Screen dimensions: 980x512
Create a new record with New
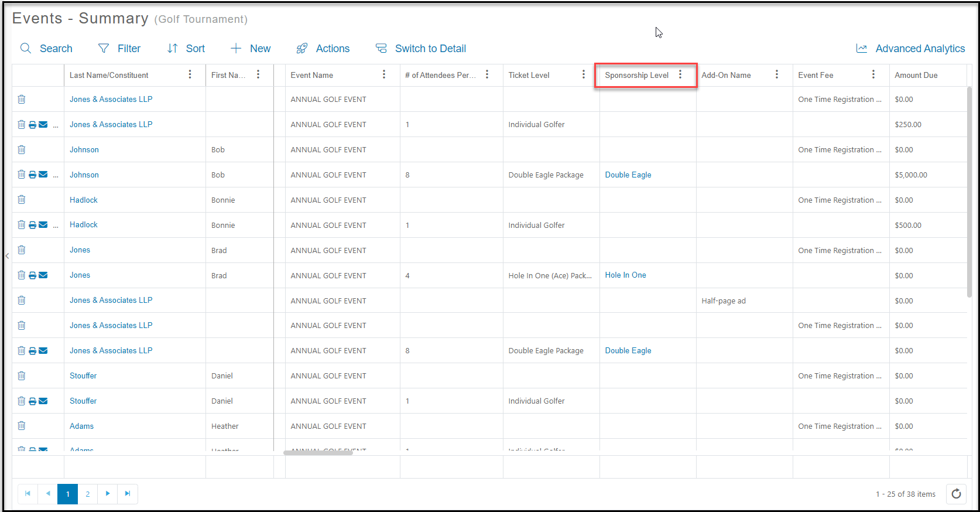(251, 49)
